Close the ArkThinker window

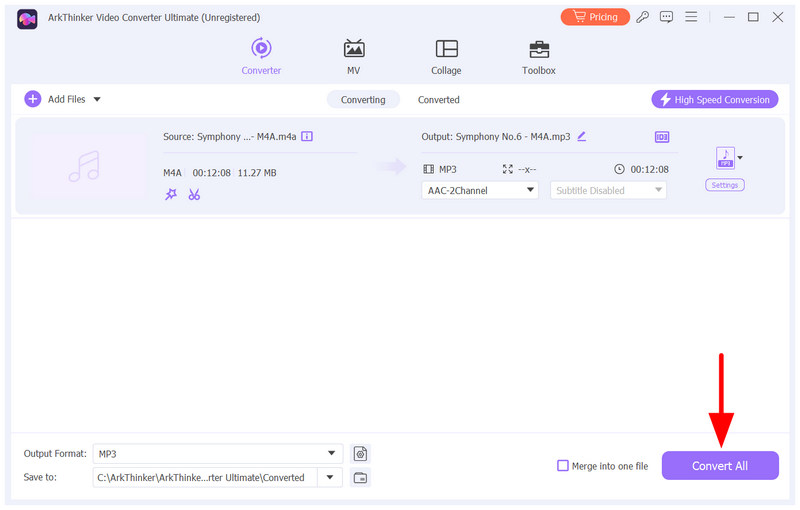[778, 17]
